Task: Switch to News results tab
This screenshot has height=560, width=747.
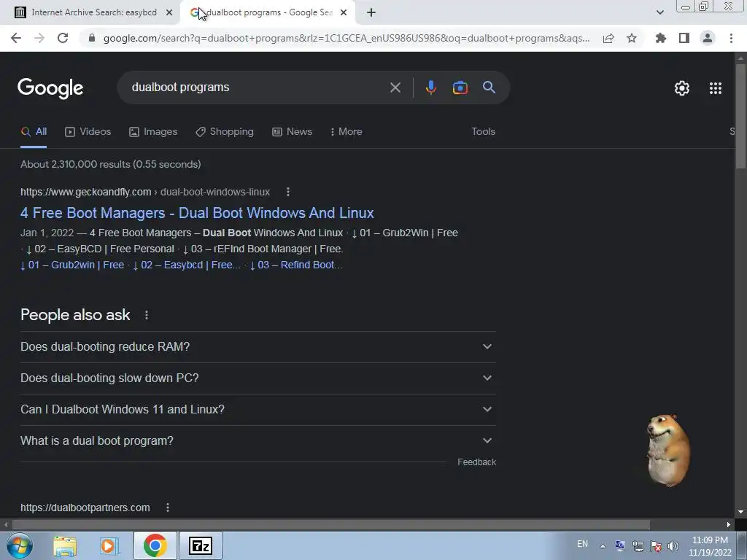Action: (x=292, y=132)
